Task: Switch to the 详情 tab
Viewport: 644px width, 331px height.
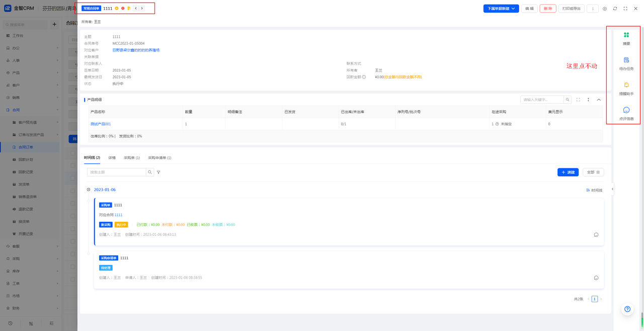Action: pos(112,158)
